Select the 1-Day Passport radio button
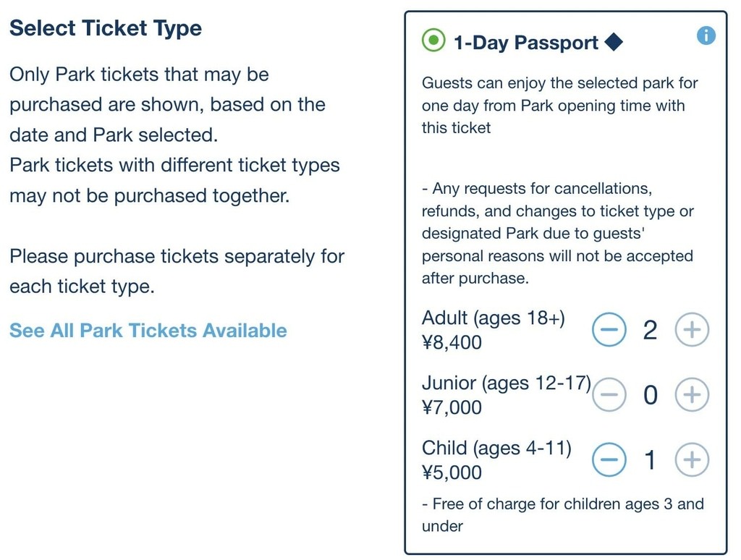Image resolution: width=741 pixels, height=560 pixels. click(433, 40)
